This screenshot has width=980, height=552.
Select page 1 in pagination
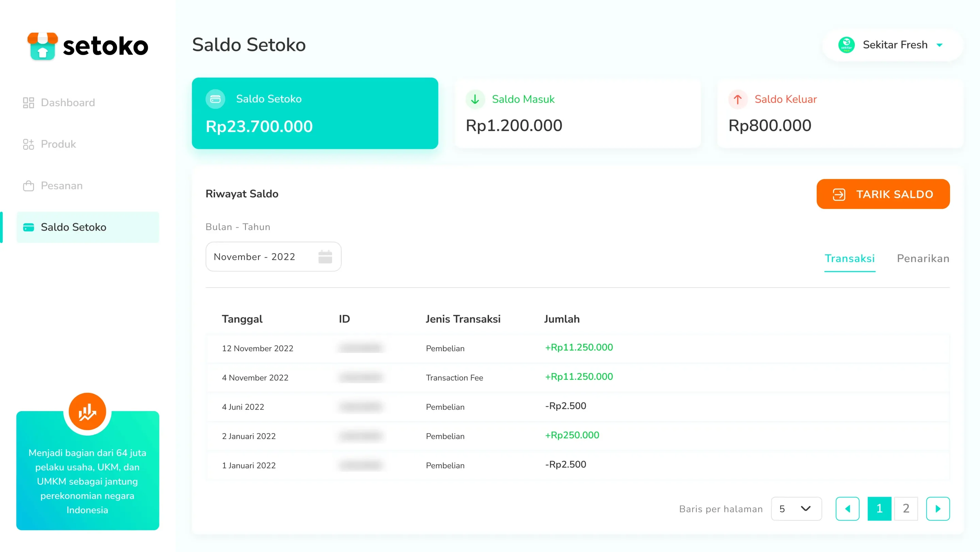[879, 509]
